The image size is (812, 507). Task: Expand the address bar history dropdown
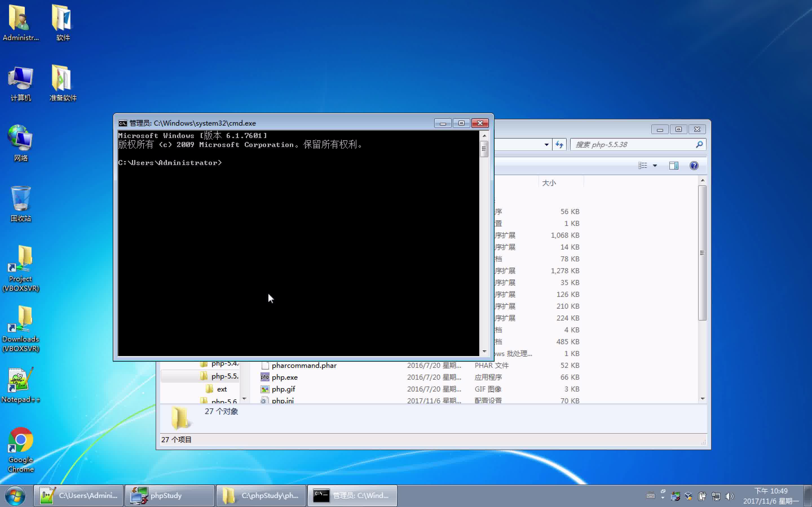point(546,144)
